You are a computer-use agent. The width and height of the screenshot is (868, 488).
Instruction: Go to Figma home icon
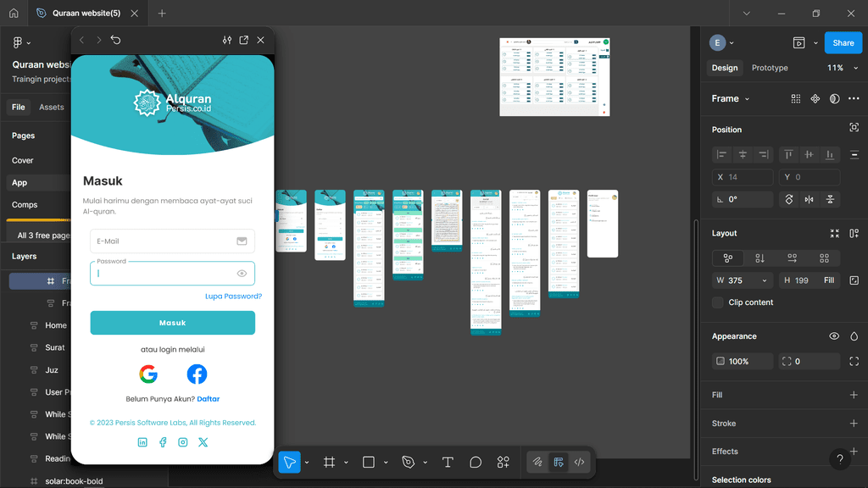click(x=14, y=14)
